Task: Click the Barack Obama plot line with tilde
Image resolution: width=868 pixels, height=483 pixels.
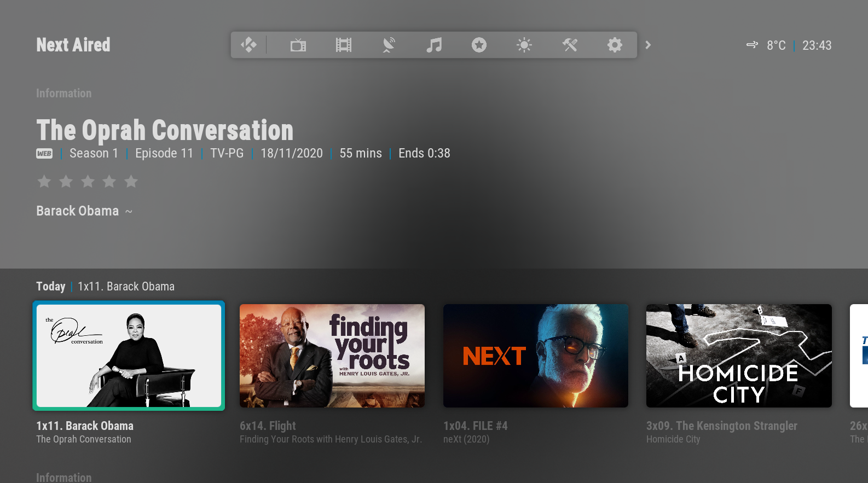Action: pyautogui.click(x=84, y=211)
